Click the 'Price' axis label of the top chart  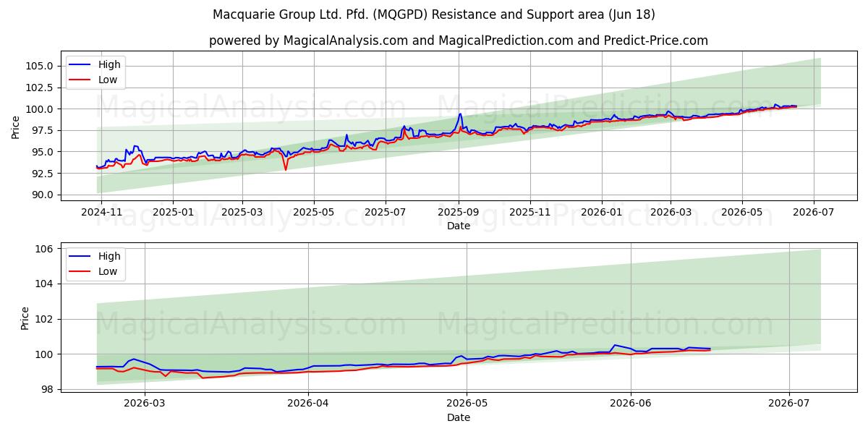point(16,127)
